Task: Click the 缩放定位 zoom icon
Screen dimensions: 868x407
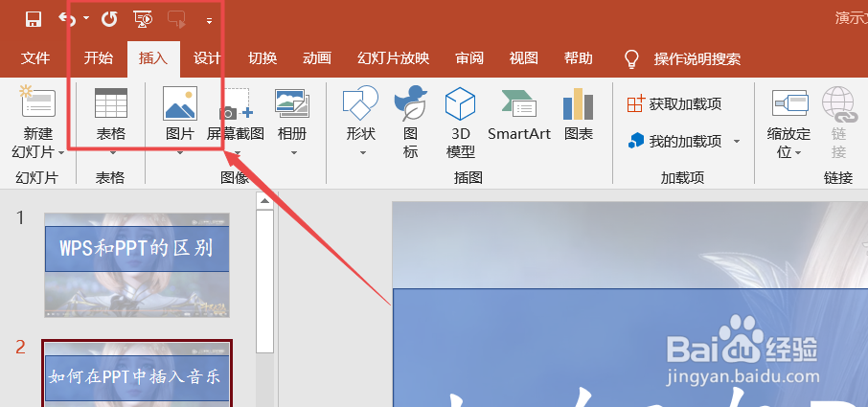Action: (x=790, y=104)
